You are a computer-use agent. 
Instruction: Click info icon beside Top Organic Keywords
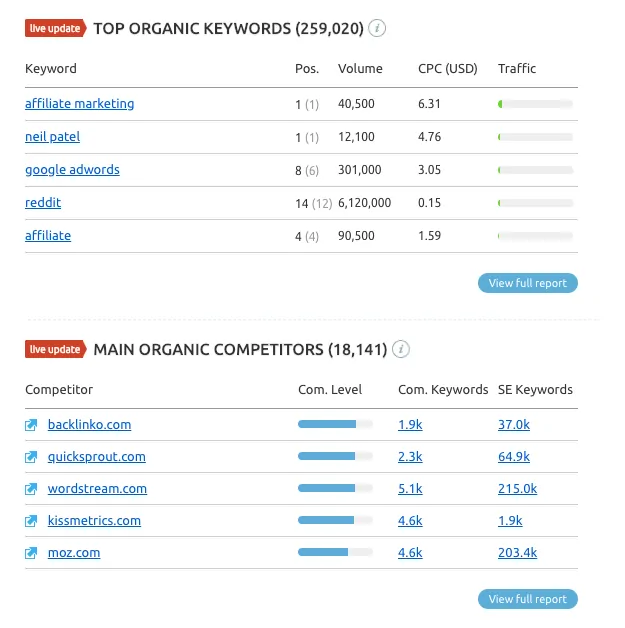pyautogui.click(x=377, y=28)
